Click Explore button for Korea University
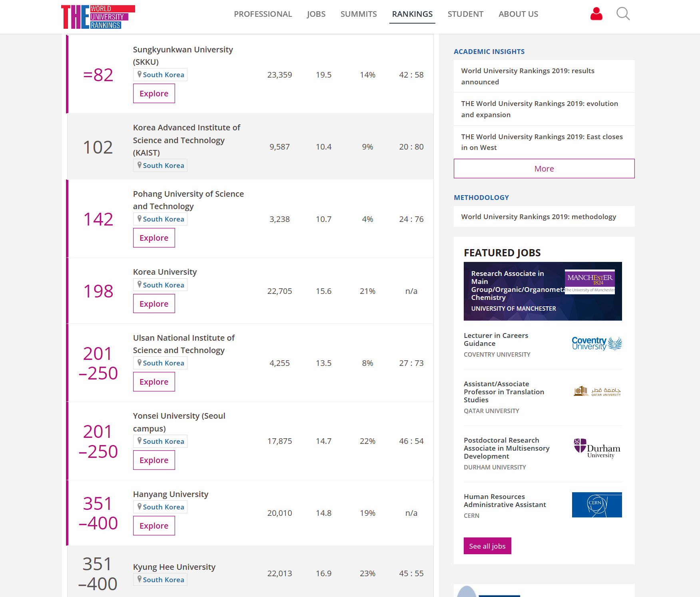 pos(154,304)
